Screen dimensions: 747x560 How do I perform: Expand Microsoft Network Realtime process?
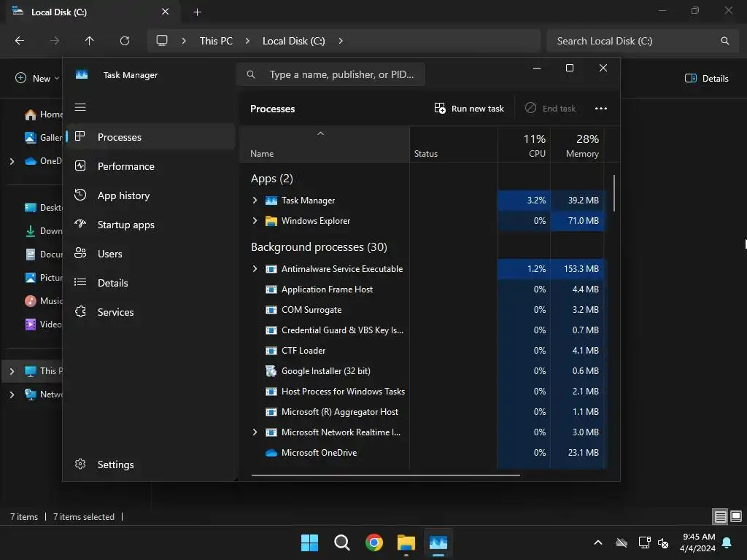tap(255, 432)
